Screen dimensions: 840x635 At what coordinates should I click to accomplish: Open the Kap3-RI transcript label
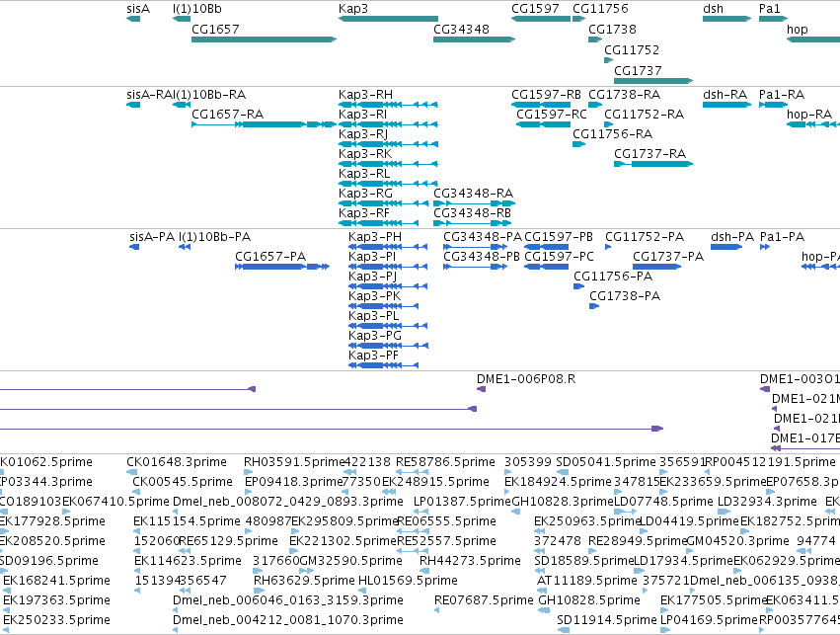pyautogui.click(x=362, y=115)
